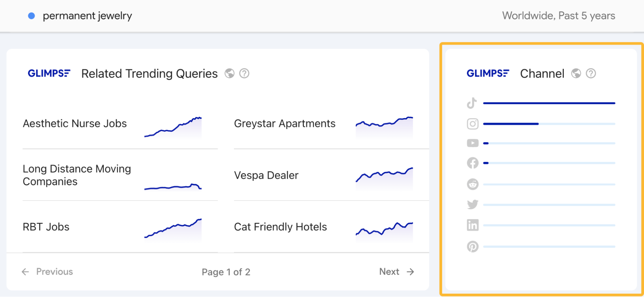Click the YouTube channel icon
644x297 pixels.
[x=472, y=143]
